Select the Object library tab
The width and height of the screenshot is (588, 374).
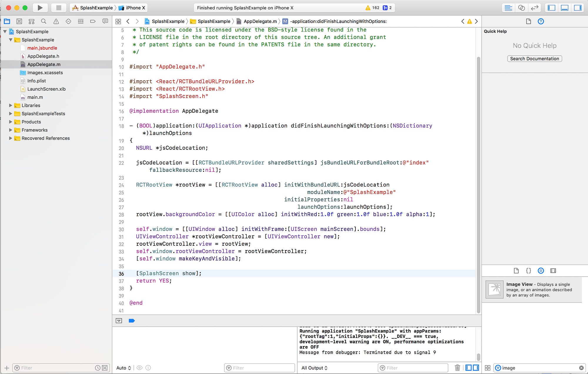pyautogui.click(x=541, y=271)
